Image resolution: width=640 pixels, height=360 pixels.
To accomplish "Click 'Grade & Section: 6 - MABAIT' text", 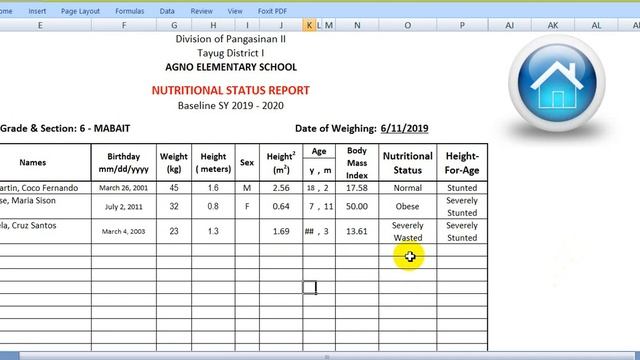I will click(x=65, y=129).
